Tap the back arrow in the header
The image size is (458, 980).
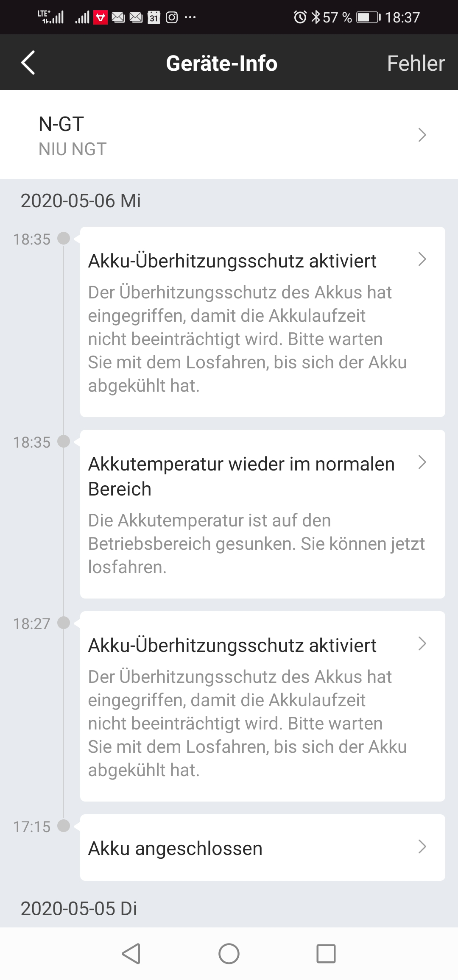[28, 63]
